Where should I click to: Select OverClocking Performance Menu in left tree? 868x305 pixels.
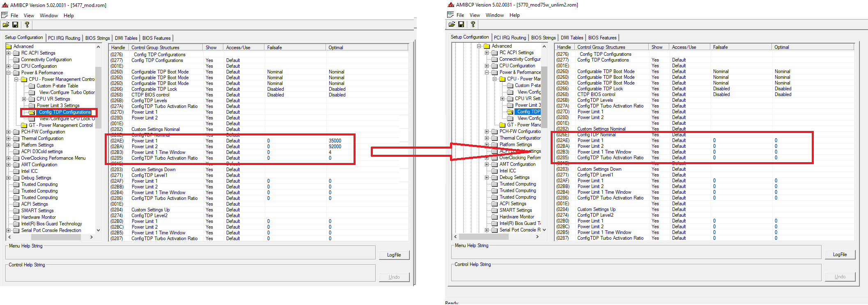[x=53, y=158]
